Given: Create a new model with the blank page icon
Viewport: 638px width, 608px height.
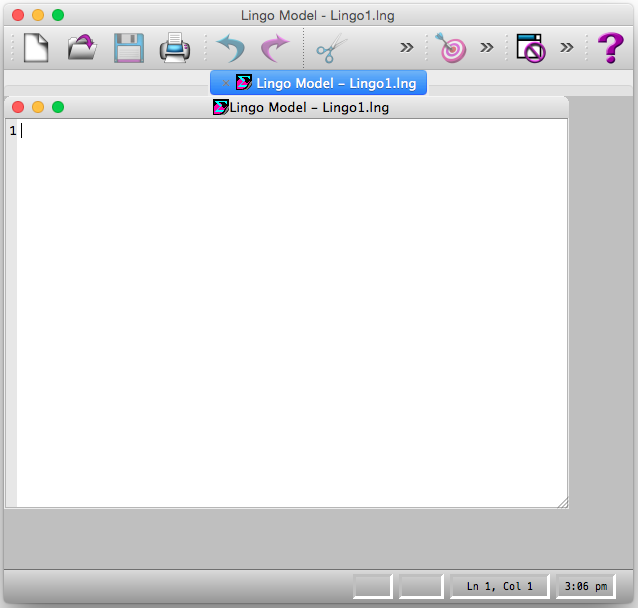Looking at the screenshot, I should click(36, 47).
